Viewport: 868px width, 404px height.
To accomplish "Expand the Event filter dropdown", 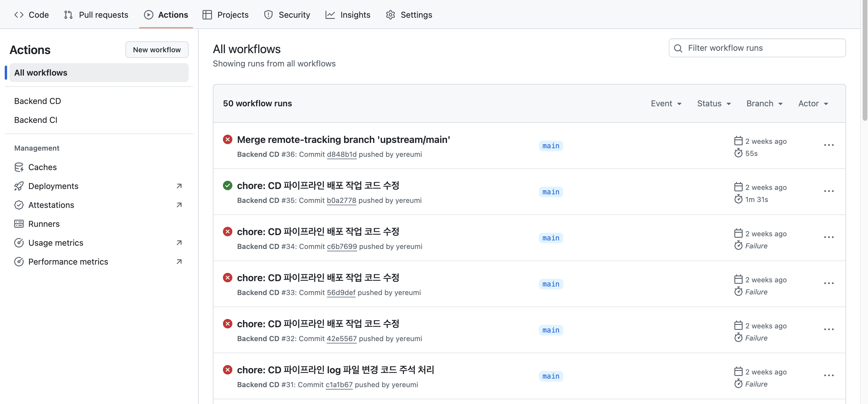I will pyautogui.click(x=666, y=103).
